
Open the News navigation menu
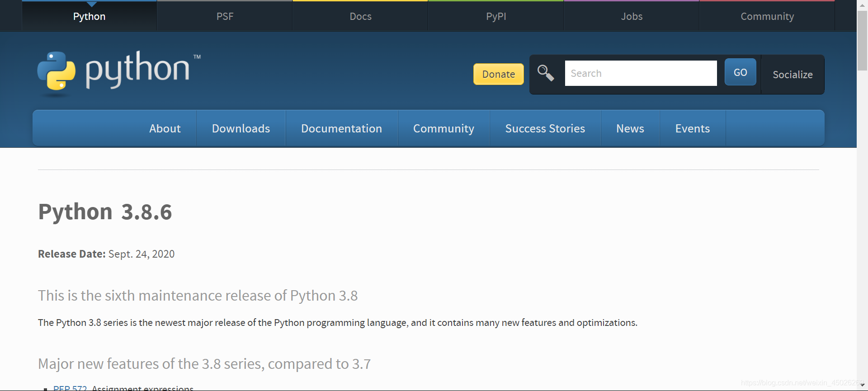(x=630, y=128)
